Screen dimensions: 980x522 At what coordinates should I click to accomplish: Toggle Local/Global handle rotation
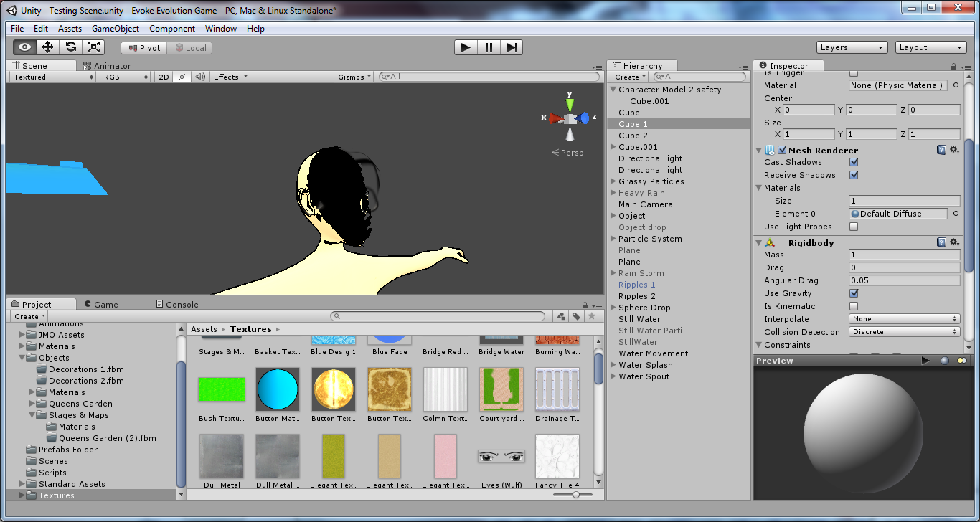click(x=189, y=48)
